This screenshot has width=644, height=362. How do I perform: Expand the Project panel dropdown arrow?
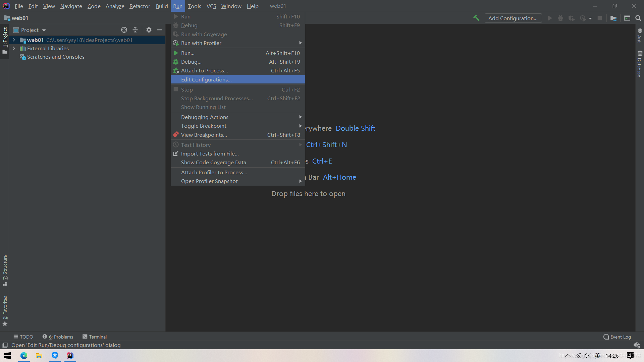click(x=43, y=29)
